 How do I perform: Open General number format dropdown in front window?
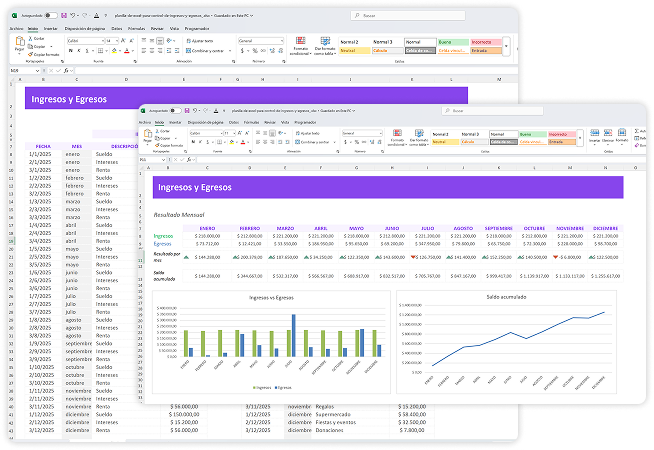380,133
